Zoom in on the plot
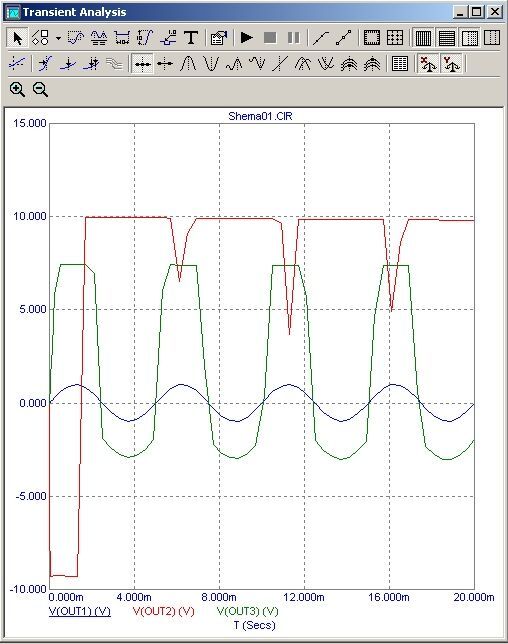This screenshot has width=508, height=644. [x=17, y=89]
